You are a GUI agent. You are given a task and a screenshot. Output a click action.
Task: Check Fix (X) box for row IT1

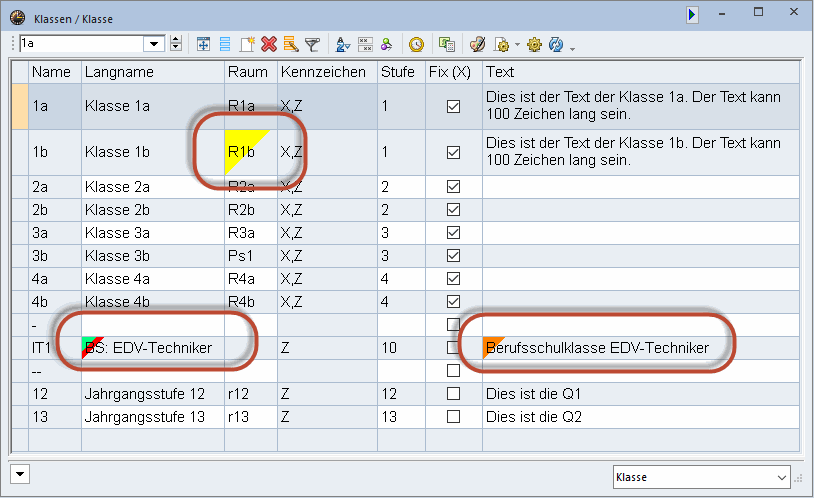(453, 347)
